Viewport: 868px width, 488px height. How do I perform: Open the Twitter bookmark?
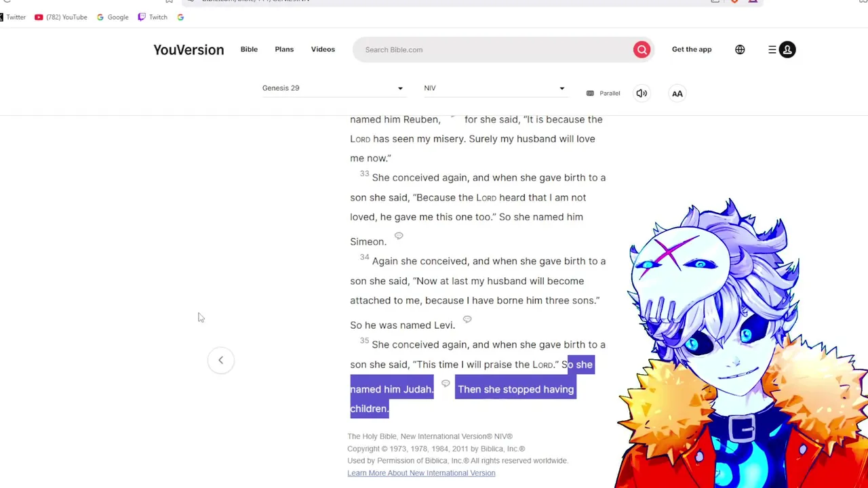pyautogui.click(x=13, y=17)
